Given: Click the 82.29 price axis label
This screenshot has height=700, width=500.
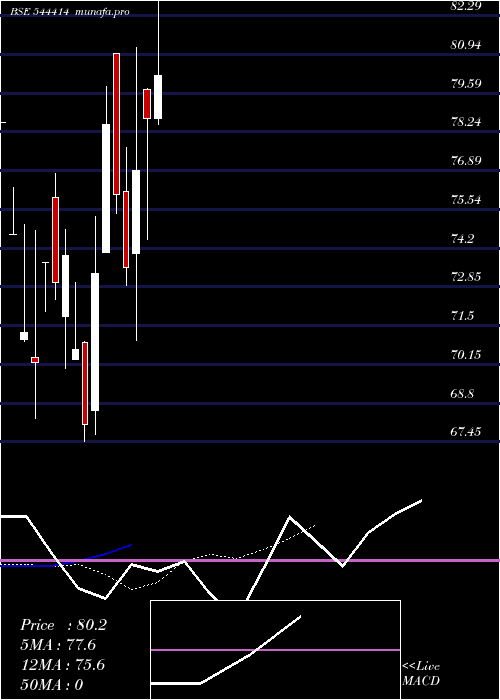Looking at the screenshot, I should point(466,6).
